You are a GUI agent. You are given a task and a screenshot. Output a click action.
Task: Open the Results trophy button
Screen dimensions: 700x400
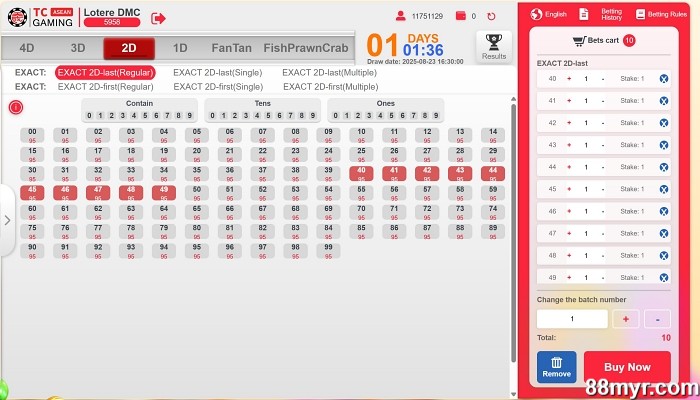[x=494, y=47]
